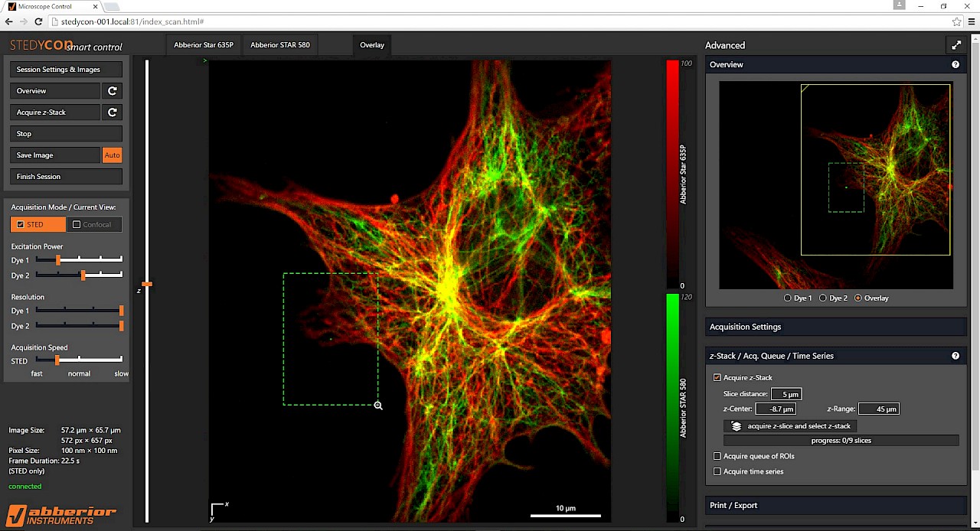Expand Acquisition Settings section
This screenshot has width=980, height=531.
point(836,327)
